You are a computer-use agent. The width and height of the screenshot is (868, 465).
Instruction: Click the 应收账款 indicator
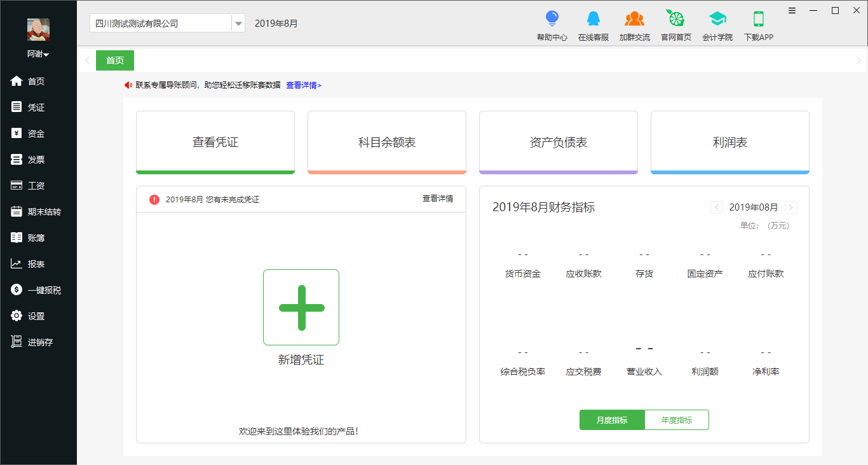tap(584, 274)
